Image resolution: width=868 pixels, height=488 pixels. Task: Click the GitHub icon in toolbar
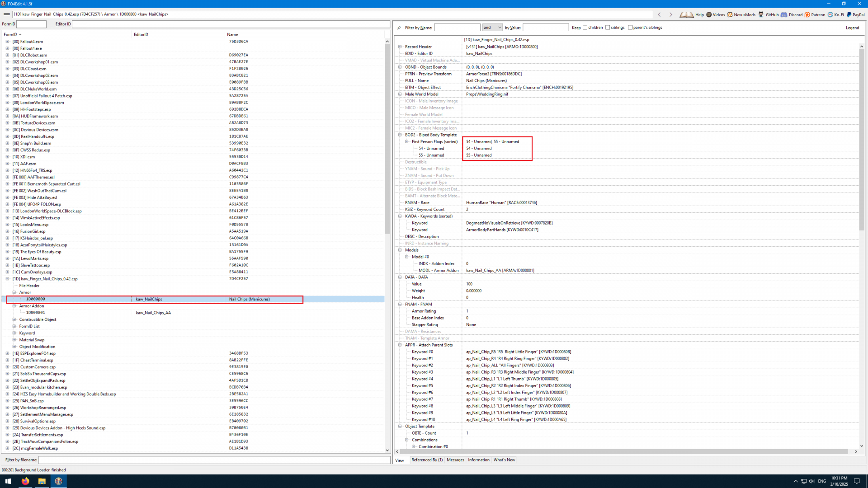761,14
